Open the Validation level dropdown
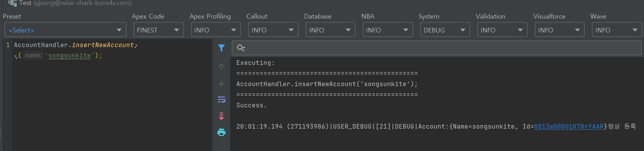Screen dimensions: 644x151 tap(502, 30)
